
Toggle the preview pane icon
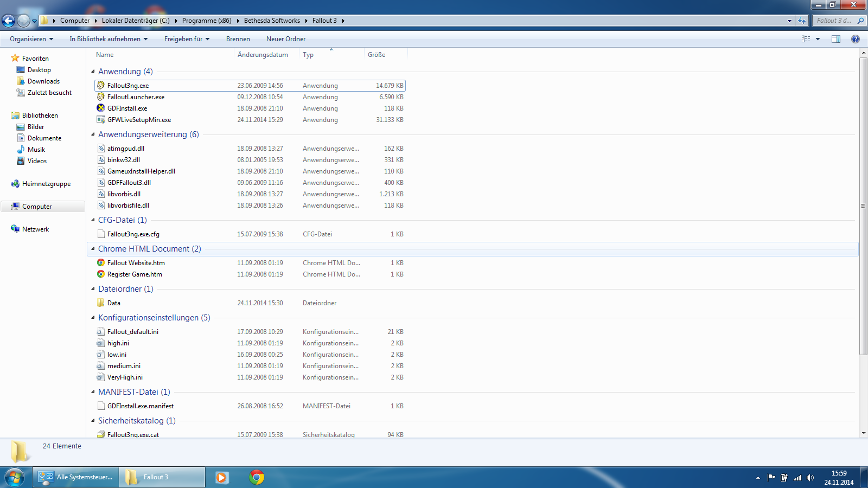point(836,39)
